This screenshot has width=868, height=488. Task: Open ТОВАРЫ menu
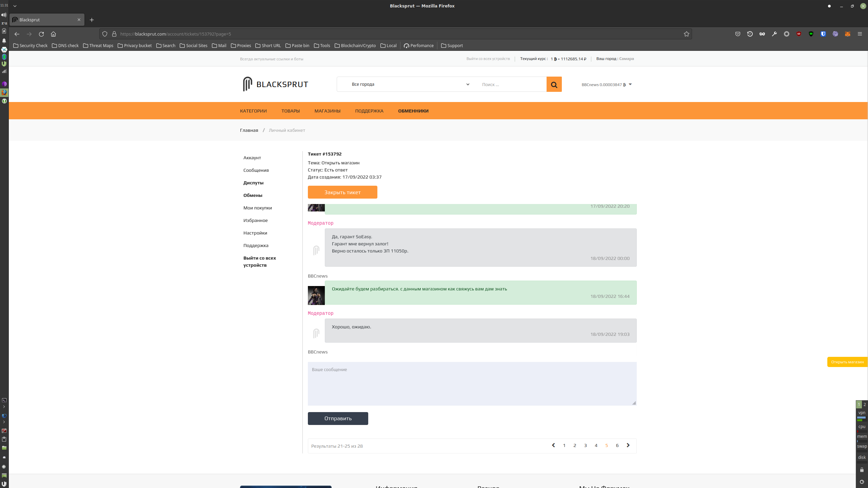tap(291, 111)
